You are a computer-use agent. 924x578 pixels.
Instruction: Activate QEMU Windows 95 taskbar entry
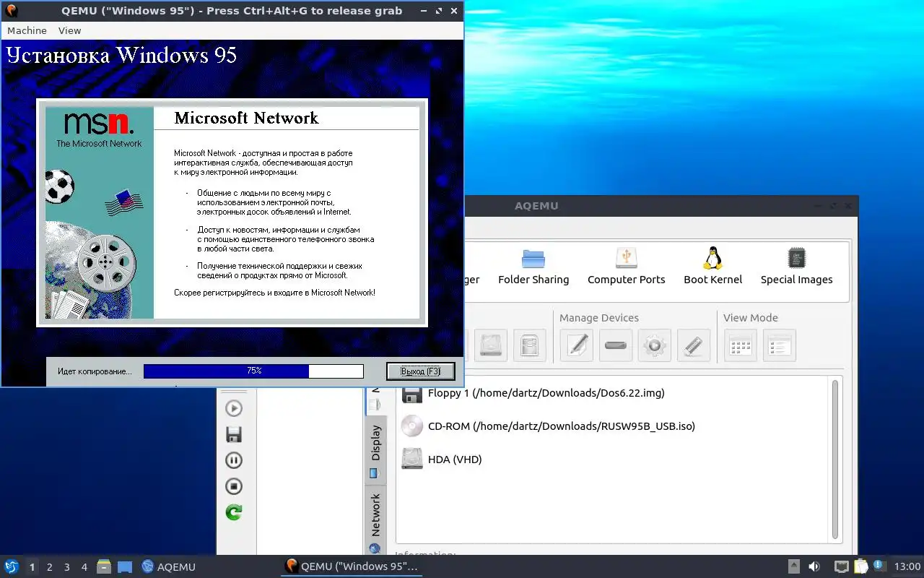pos(352,566)
